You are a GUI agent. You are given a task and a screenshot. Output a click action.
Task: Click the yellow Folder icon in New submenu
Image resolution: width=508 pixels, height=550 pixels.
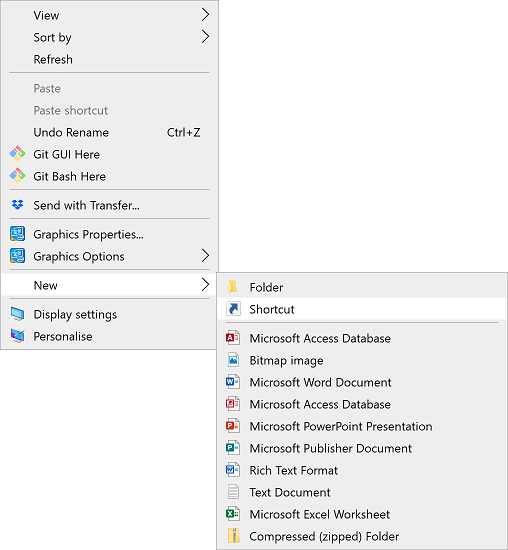point(233,287)
